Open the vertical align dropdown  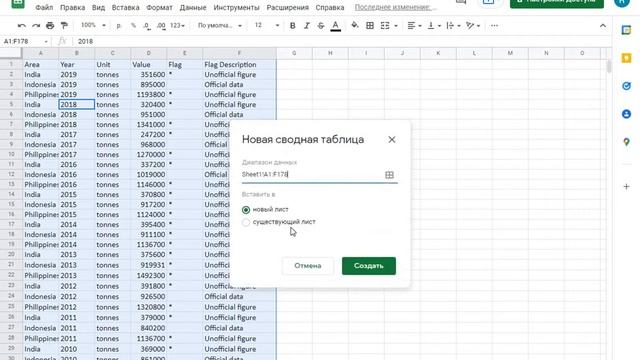[433, 26]
